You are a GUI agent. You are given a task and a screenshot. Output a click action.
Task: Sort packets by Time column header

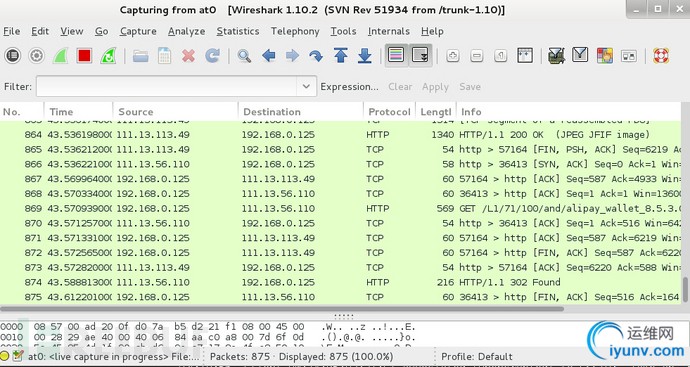(x=78, y=112)
